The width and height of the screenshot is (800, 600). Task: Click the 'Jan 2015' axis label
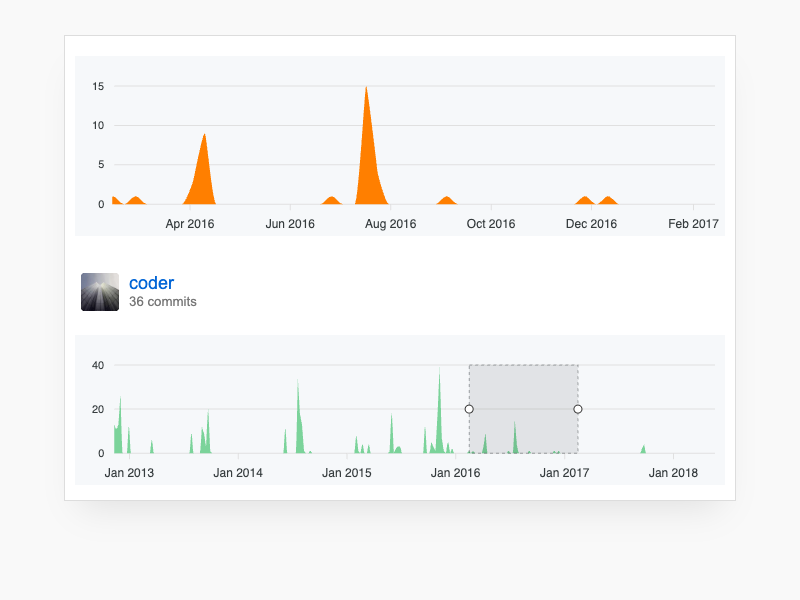[x=346, y=472]
